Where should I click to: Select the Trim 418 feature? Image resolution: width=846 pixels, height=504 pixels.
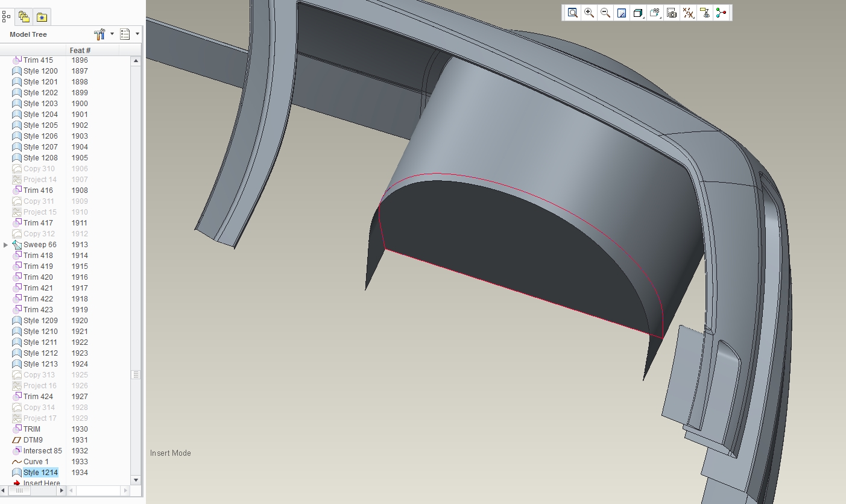coord(38,256)
